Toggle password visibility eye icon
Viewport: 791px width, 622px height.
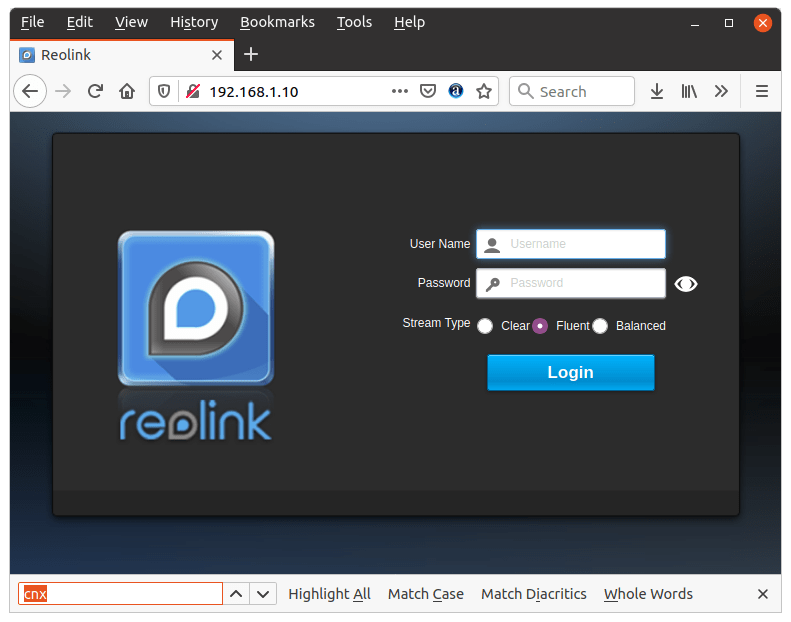click(686, 284)
